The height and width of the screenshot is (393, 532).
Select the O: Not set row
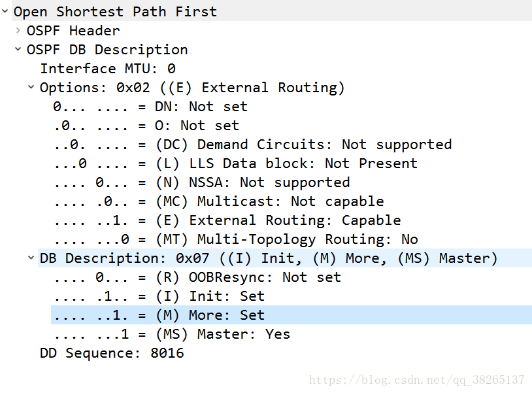pyautogui.click(x=146, y=126)
